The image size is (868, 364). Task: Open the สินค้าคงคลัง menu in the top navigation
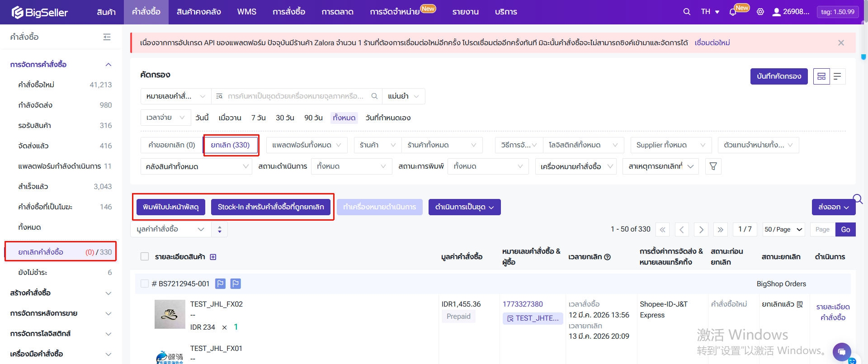(x=198, y=12)
